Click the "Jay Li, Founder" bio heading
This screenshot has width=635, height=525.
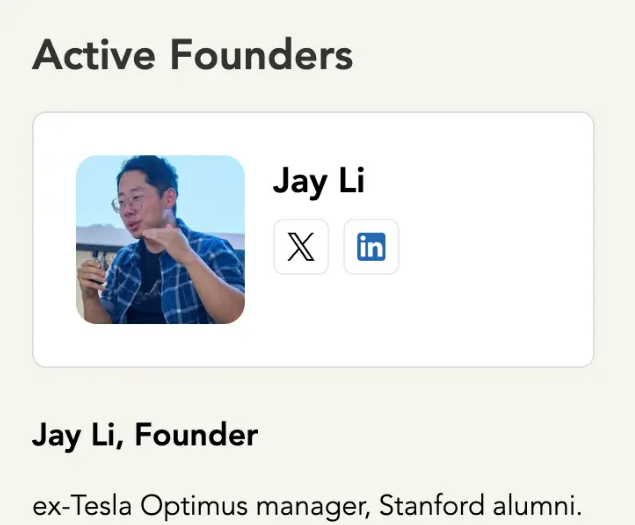[145, 435]
